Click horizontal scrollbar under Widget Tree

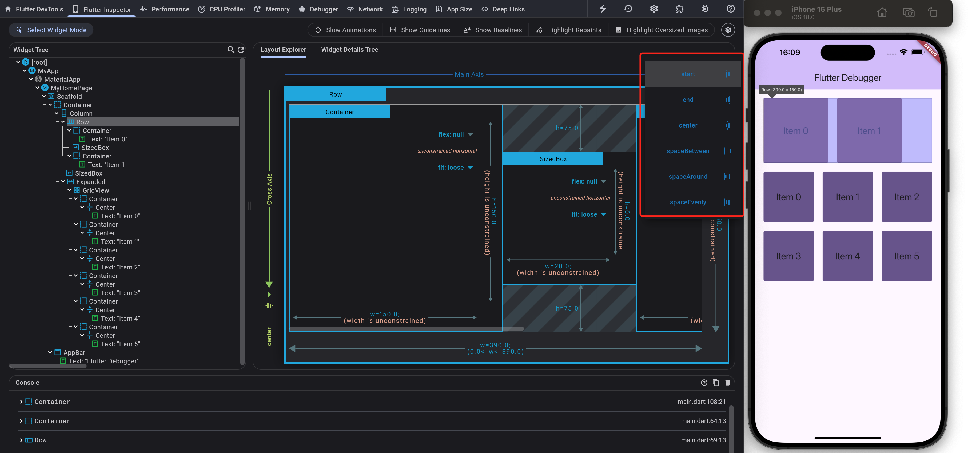click(x=48, y=366)
